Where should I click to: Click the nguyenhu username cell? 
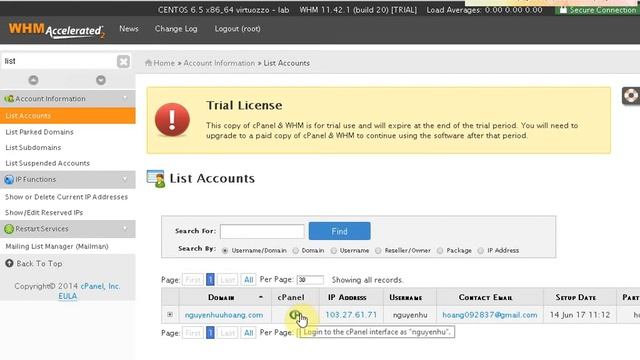pyautogui.click(x=410, y=315)
